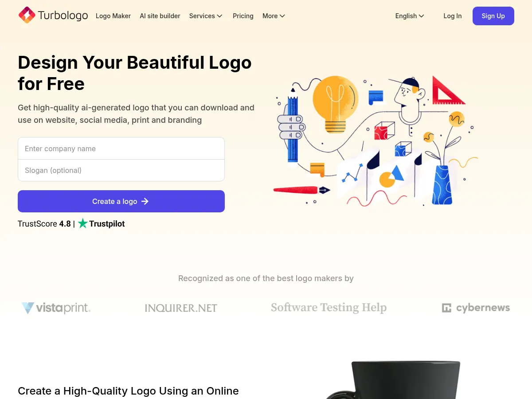Click the TrustScore 4.8 text
This screenshot has width=532, height=399.
click(44, 224)
